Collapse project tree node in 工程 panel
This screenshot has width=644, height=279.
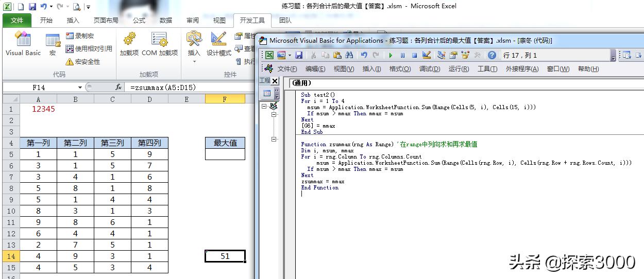coord(264,107)
